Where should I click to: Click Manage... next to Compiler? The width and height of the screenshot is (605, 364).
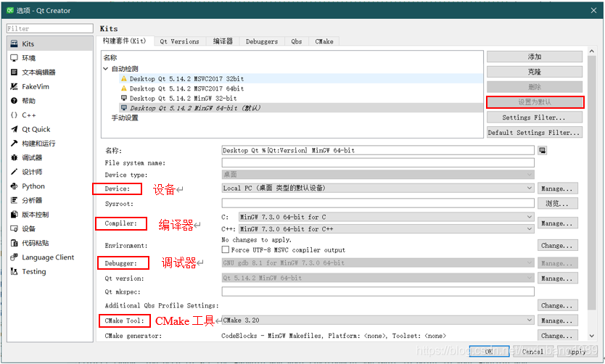[558, 223]
